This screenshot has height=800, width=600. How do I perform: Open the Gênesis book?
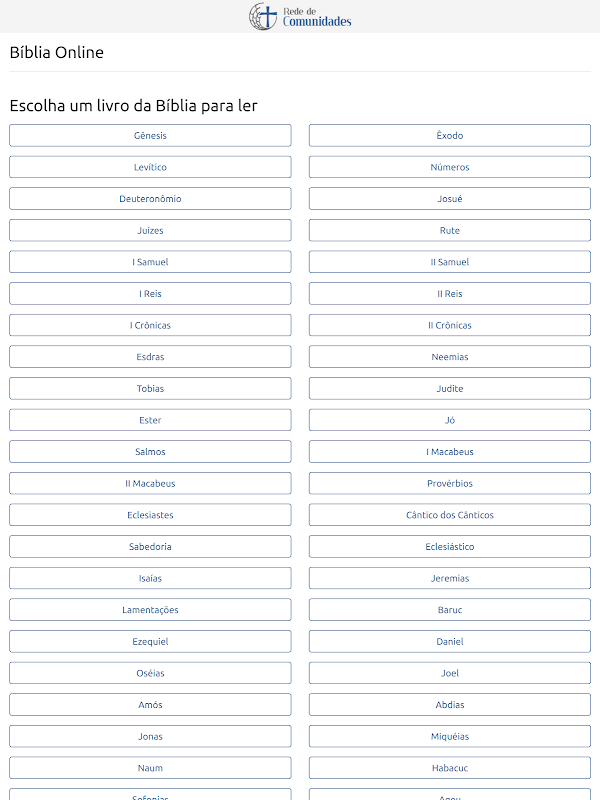pyautogui.click(x=150, y=135)
